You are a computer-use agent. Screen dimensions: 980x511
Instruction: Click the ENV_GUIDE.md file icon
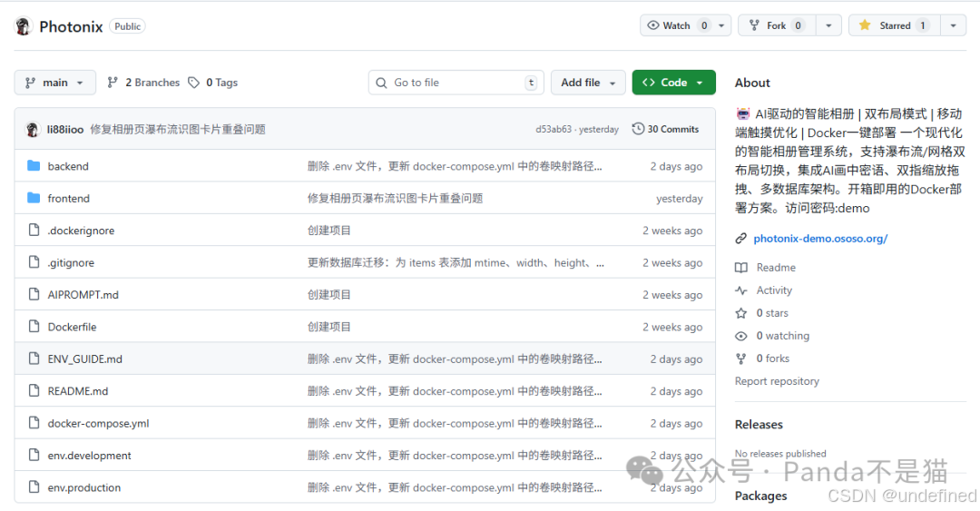pos(34,359)
